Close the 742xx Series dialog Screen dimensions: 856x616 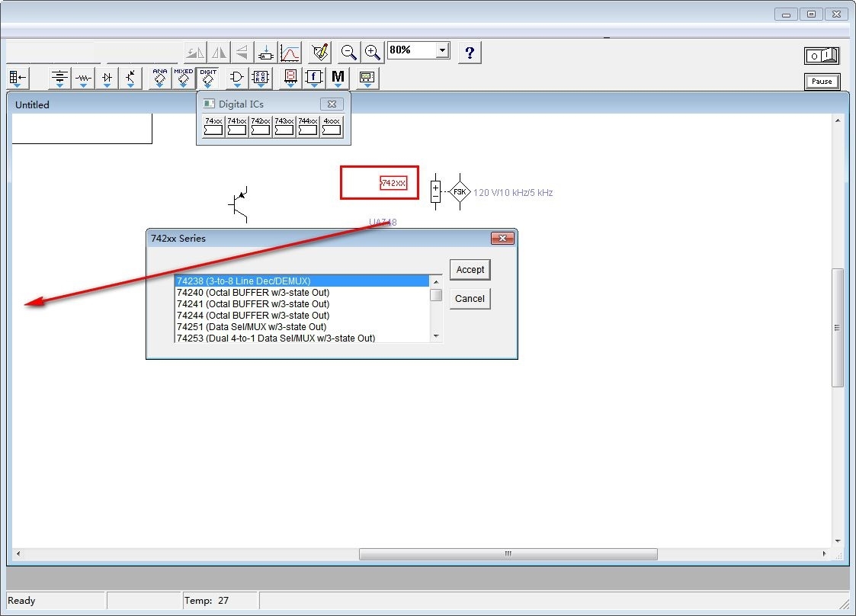pyautogui.click(x=503, y=238)
